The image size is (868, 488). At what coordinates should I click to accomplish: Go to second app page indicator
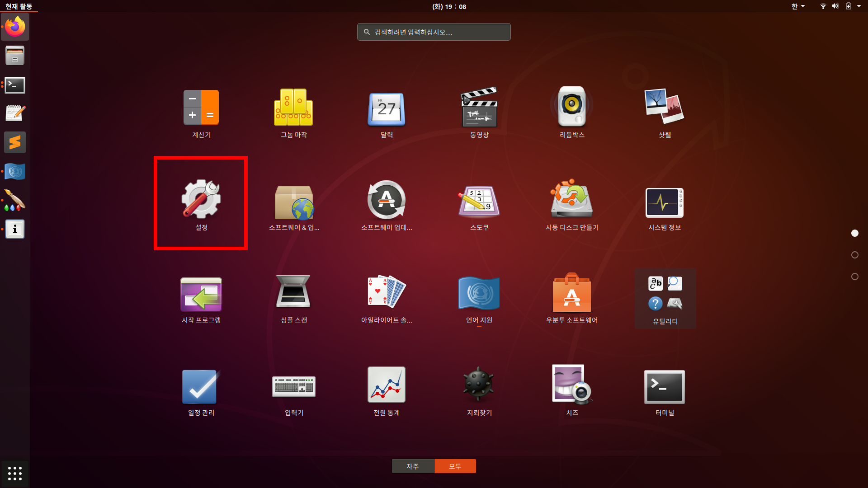click(x=854, y=255)
